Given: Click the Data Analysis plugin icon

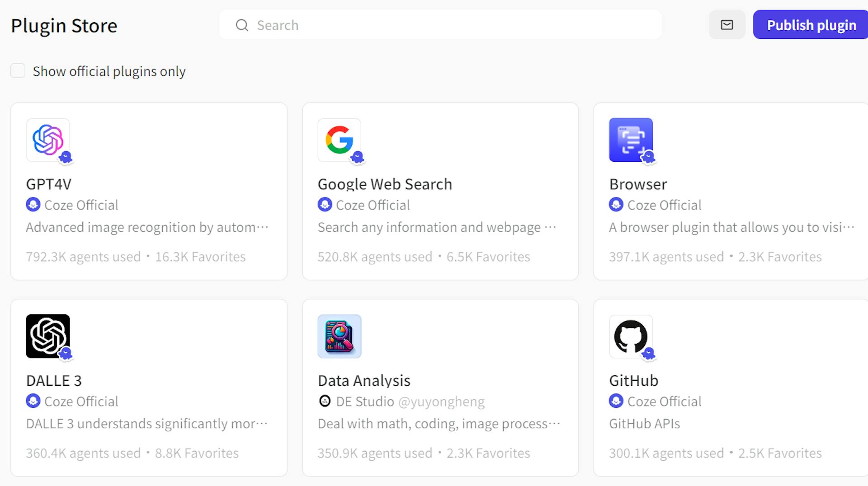Looking at the screenshot, I should pyautogui.click(x=339, y=336).
